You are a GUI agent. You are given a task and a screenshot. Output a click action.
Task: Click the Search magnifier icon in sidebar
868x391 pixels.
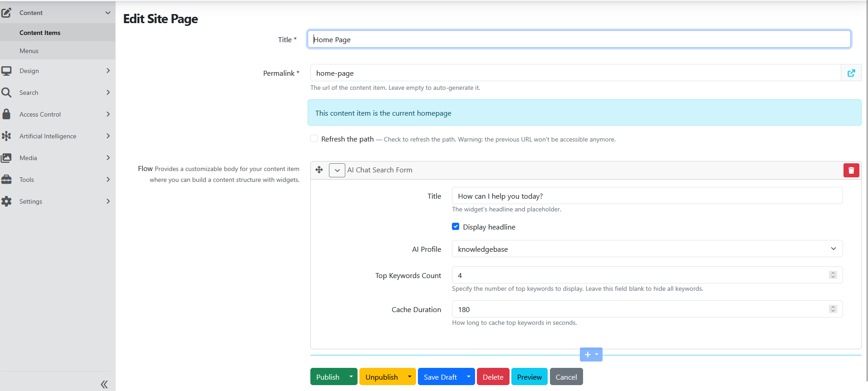6,93
